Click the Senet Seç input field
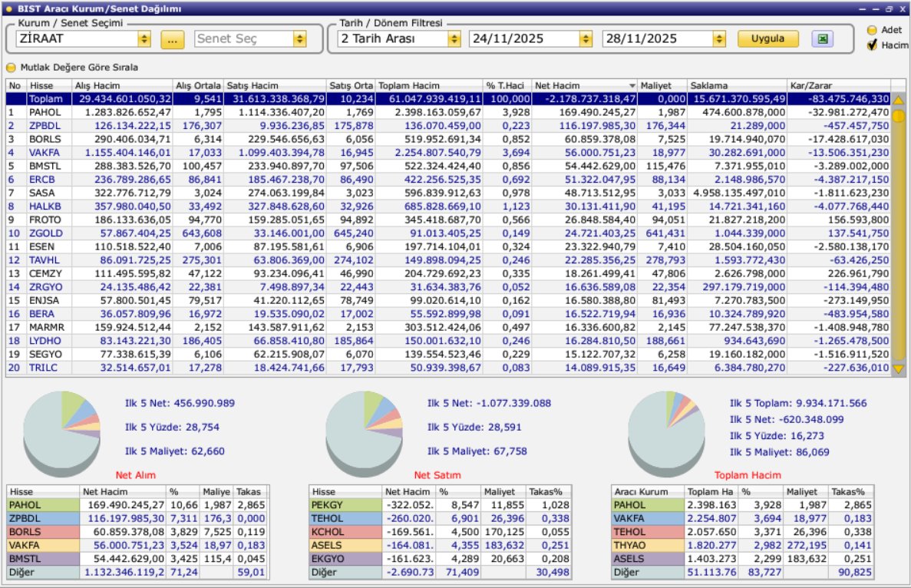The image size is (911, 588). click(x=244, y=39)
